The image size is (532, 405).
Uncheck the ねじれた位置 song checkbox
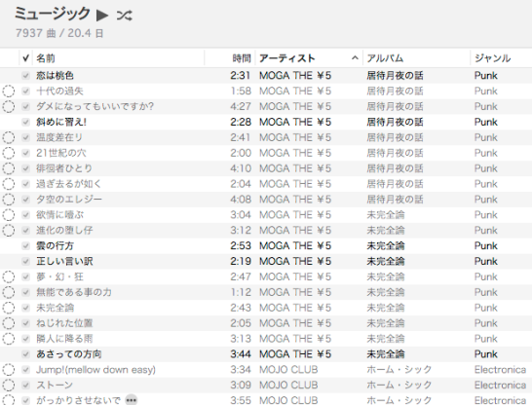(25, 323)
